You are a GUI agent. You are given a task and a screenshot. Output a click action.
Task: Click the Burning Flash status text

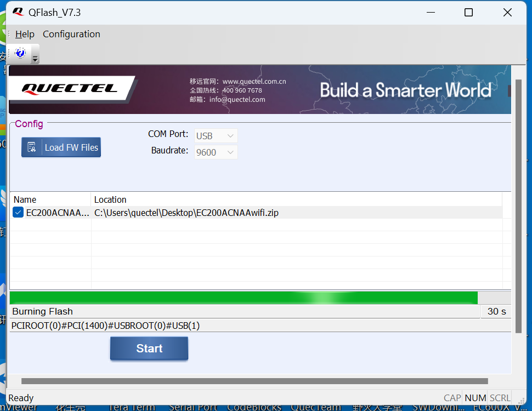(42, 311)
